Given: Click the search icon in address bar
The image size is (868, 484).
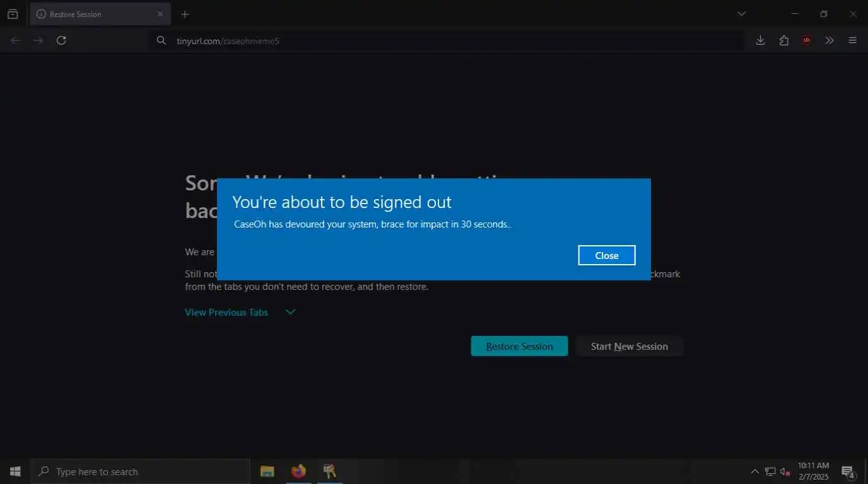Looking at the screenshot, I should 161,40.
